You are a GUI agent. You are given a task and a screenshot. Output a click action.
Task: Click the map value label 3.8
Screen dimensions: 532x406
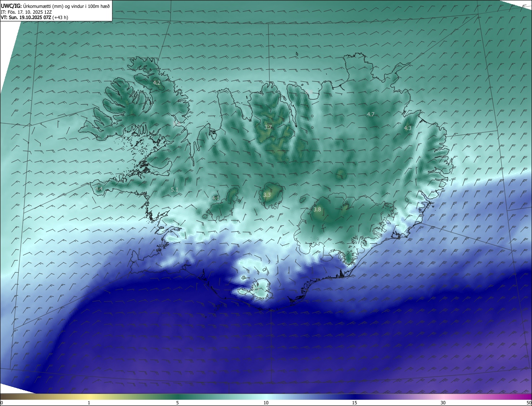point(317,210)
